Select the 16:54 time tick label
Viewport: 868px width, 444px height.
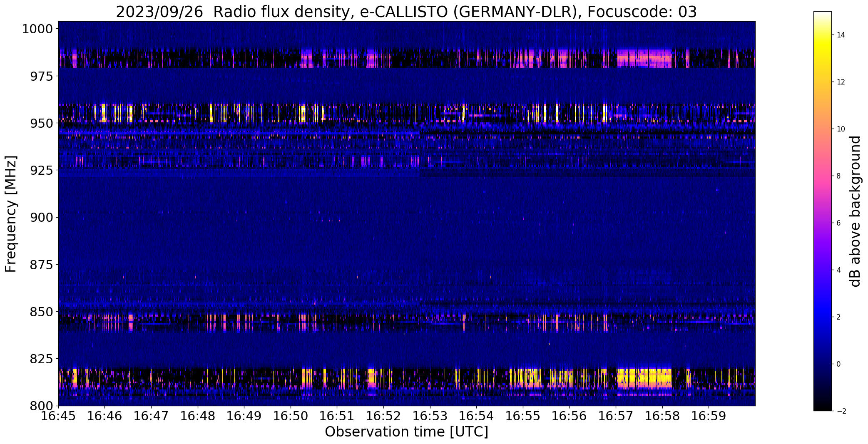pos(477,416)
